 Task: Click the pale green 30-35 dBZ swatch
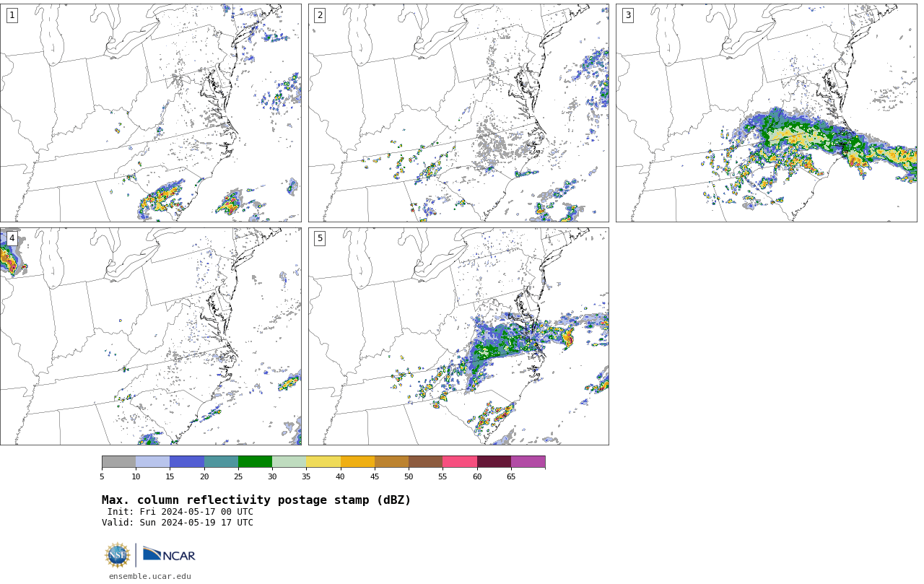[289, 462]
